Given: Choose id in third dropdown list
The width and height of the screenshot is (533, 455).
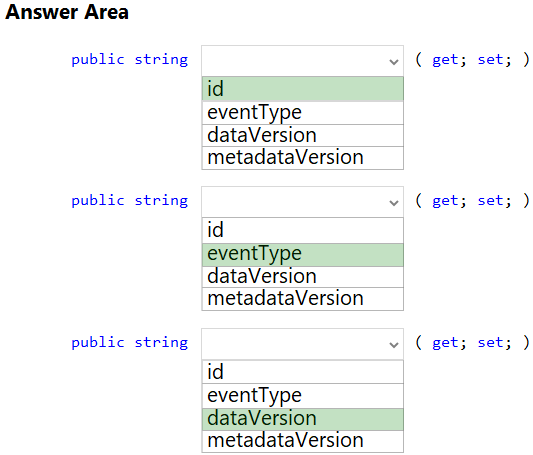Looking at the screenshot, I should [x=303, y=372].
